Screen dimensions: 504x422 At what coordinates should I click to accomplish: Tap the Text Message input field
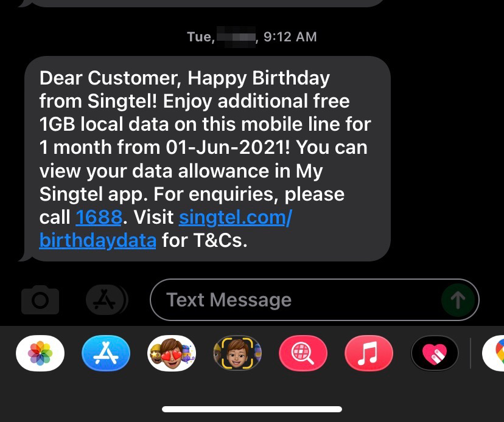coord(314,300)
